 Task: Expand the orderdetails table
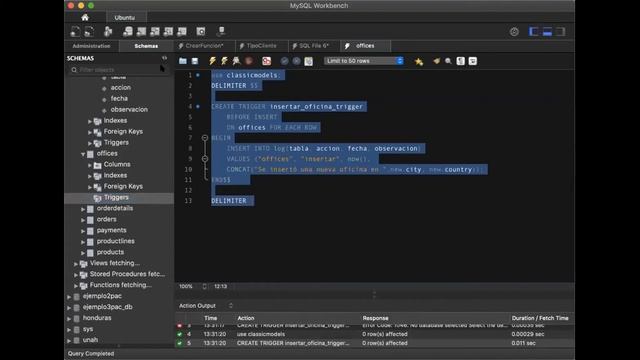[x=83, y=209]
